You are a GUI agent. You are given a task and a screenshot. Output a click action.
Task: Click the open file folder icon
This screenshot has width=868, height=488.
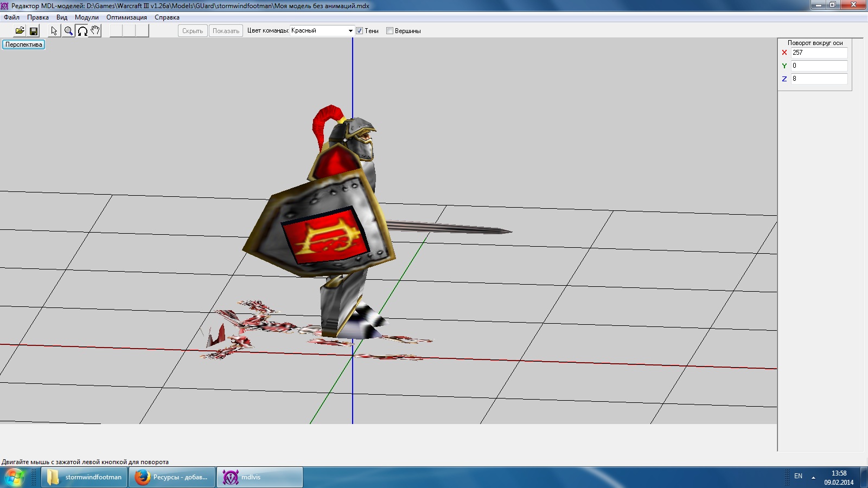click(x=20, y=31)
